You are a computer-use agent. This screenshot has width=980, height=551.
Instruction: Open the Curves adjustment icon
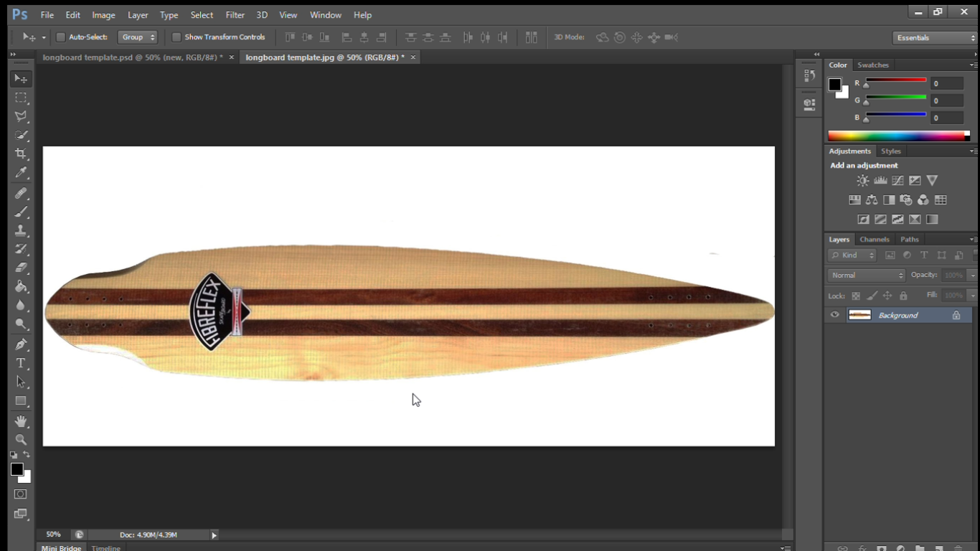point(897,180)
